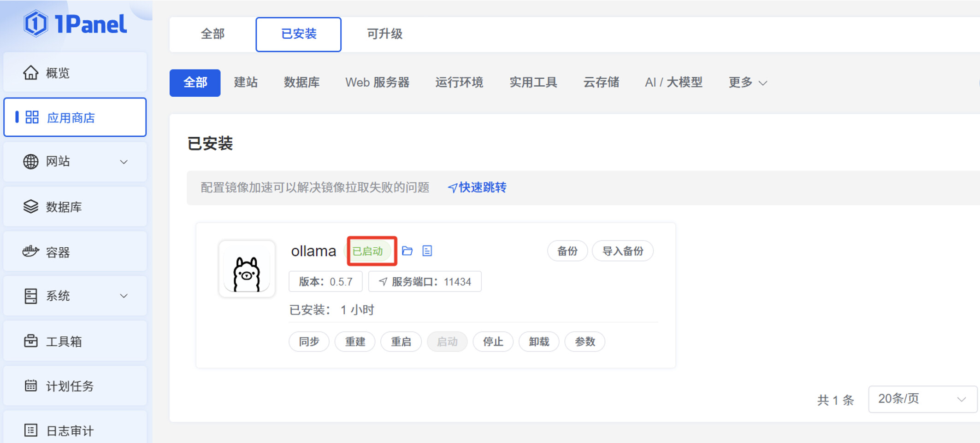980x443 pixels.
Task: Select the blue 全部 category filter
Action: click(195, 83)
